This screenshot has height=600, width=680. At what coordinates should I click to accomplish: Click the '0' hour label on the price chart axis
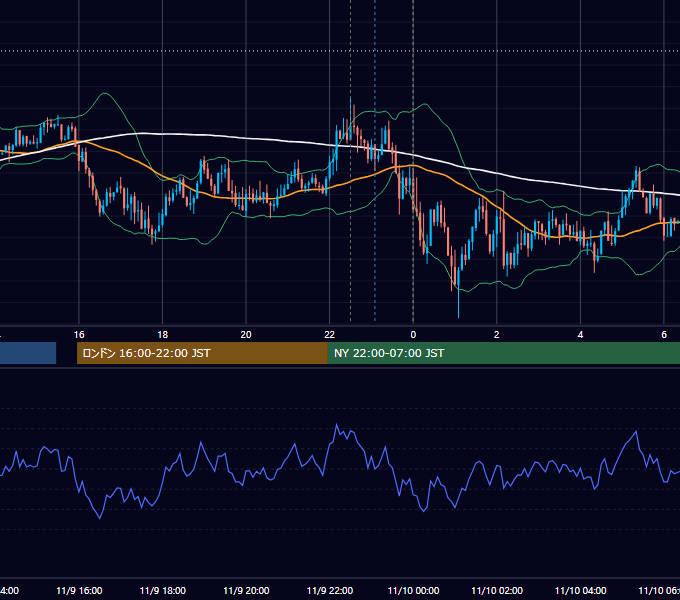pyautogui.click(x=413, y=335)
